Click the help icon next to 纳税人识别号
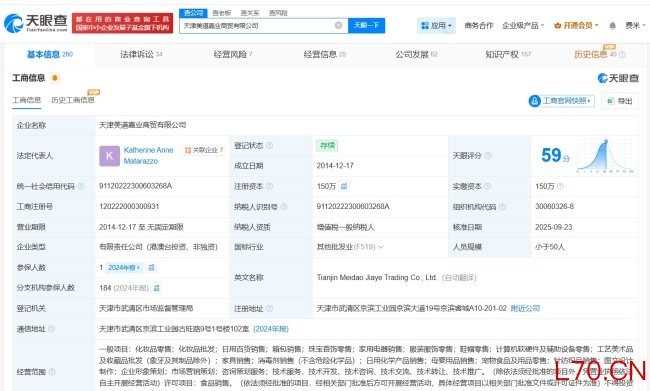This screenshot has height=391, width=650. click(284, 206)
